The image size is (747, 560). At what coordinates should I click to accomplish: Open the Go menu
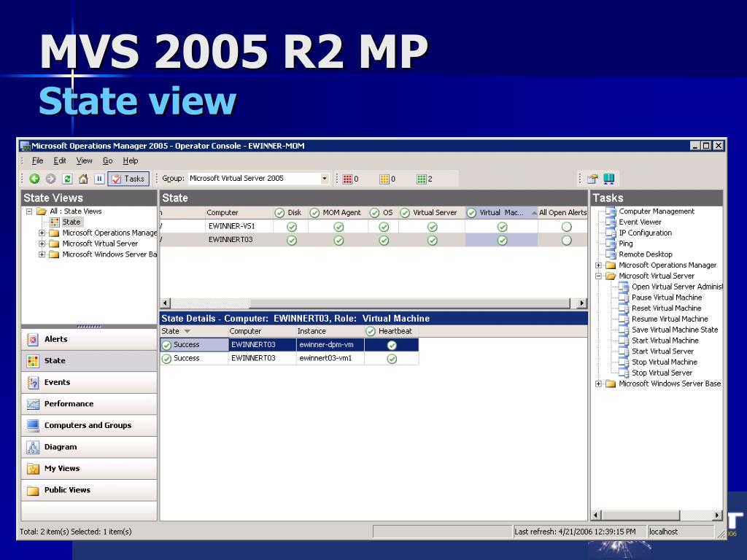108,161
